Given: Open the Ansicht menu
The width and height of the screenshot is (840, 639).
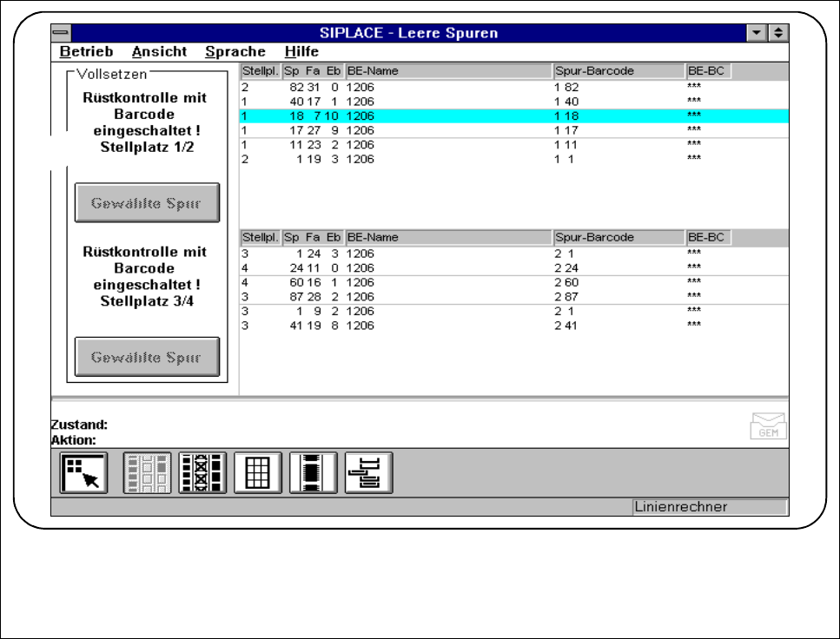Looking at the screenshot, I should (x=159, y=52).
